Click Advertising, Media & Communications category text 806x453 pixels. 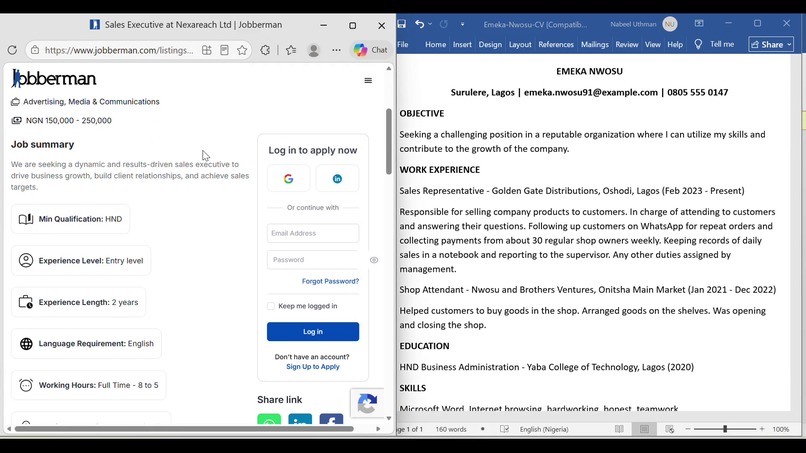91,102
